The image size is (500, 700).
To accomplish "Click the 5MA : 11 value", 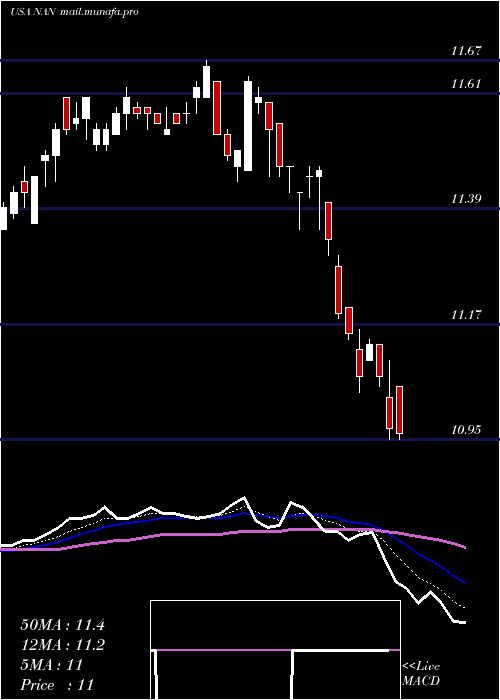I will (x=52, y=665).
